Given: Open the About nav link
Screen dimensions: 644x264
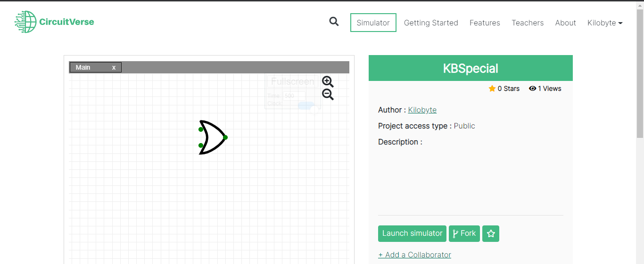Looking at the screenshot, I should pyautogui.click(x=565, y=23).
